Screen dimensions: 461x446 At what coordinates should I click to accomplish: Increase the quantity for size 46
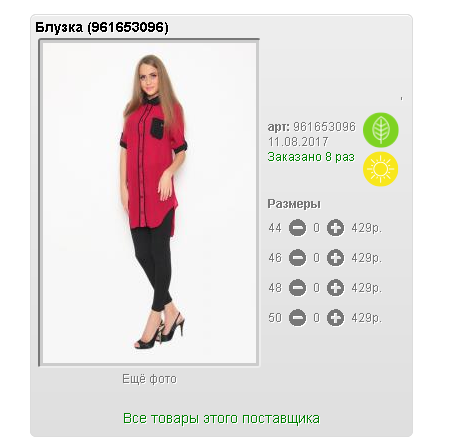click(x=335, y=258)
